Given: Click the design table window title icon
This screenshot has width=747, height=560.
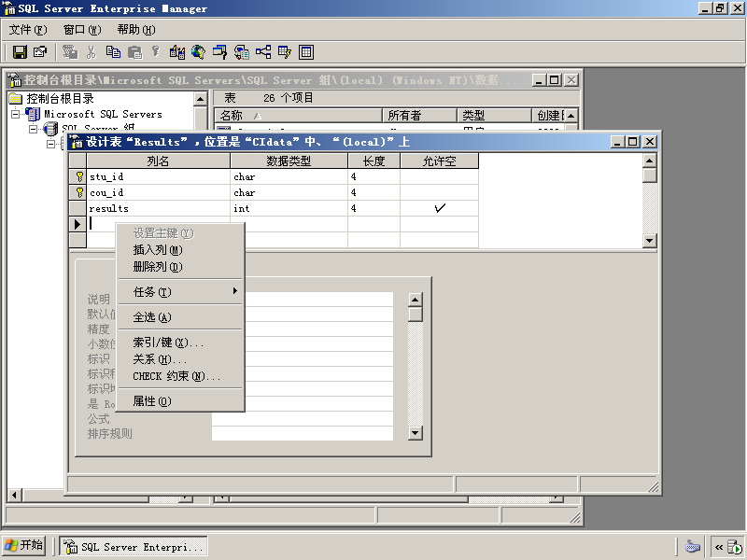Looking at the screenshot, I should (x=77, y=142).
